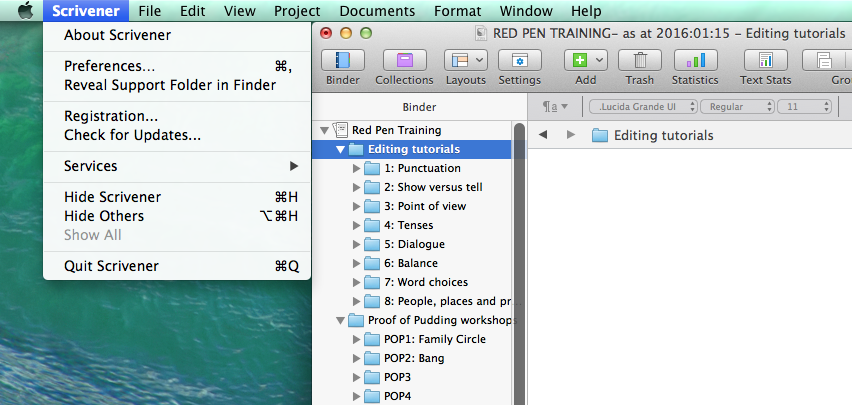Collapse the Editing tutorials folder
The width and height of the screenshot is (852, 405).
click(340, 149)
